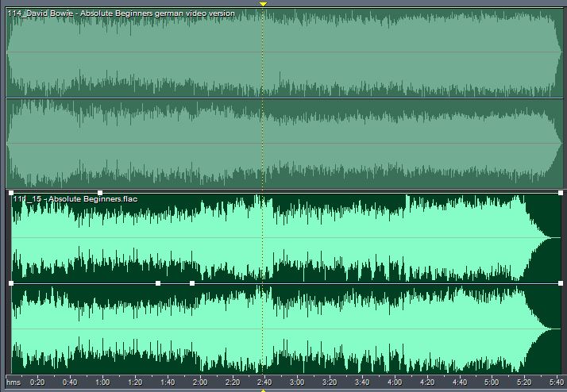Click the yellow playhead marker at top
Image resolution: width=567 pixels, height=392 pixels.
[x=263, y=4]
